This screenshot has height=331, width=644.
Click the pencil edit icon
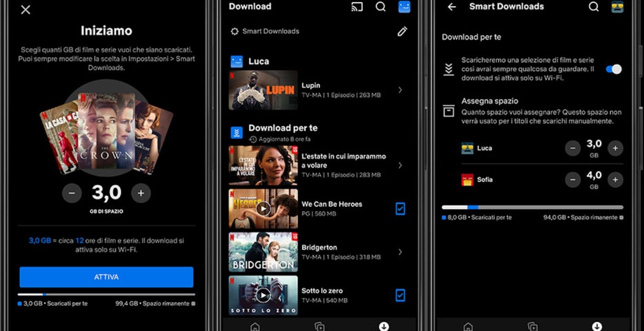coord(402,31)
